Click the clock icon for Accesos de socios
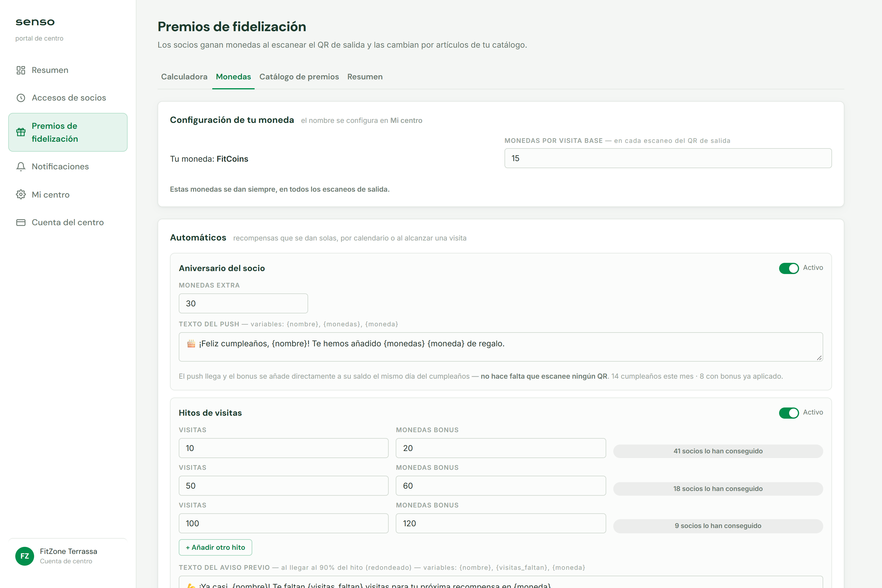Viewport: 882px width, 588px height. tap(21, 98)
